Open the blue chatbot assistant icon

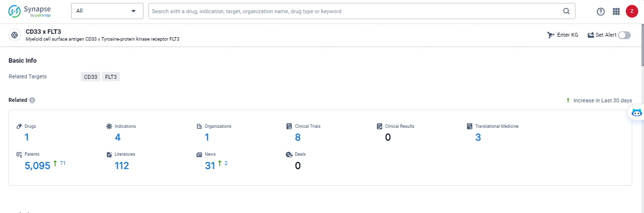tap(637, 113)
